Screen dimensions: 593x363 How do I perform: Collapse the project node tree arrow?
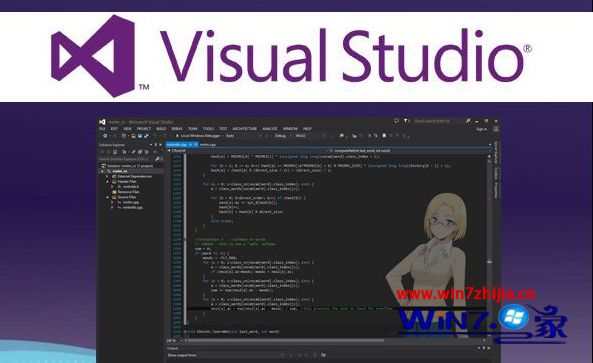point(102,171)
